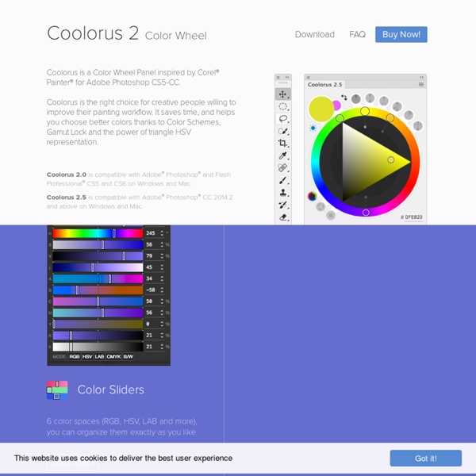Click the Yellow slider valued 0
Image resolution: width=476 pixels, height=476 pixels.
coord(98,324)
